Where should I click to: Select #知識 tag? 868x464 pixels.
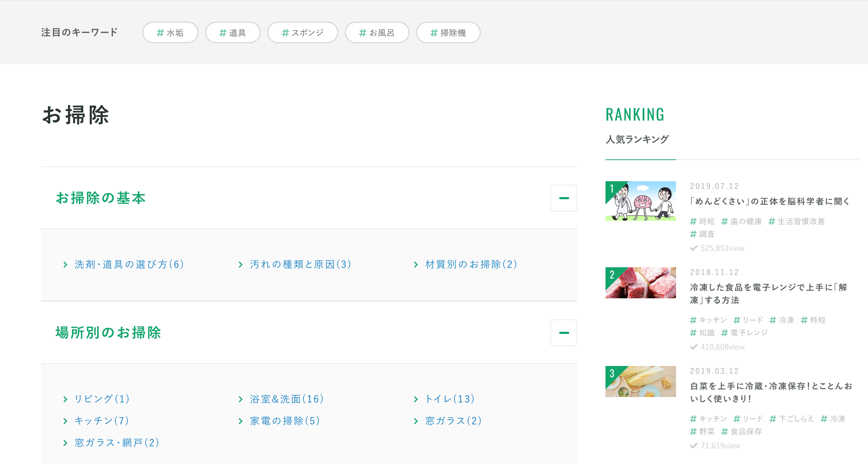click(702, 333)
